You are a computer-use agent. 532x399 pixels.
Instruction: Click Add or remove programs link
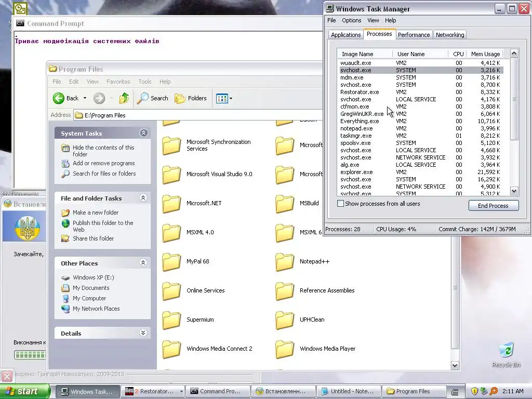tap(103, 163)
